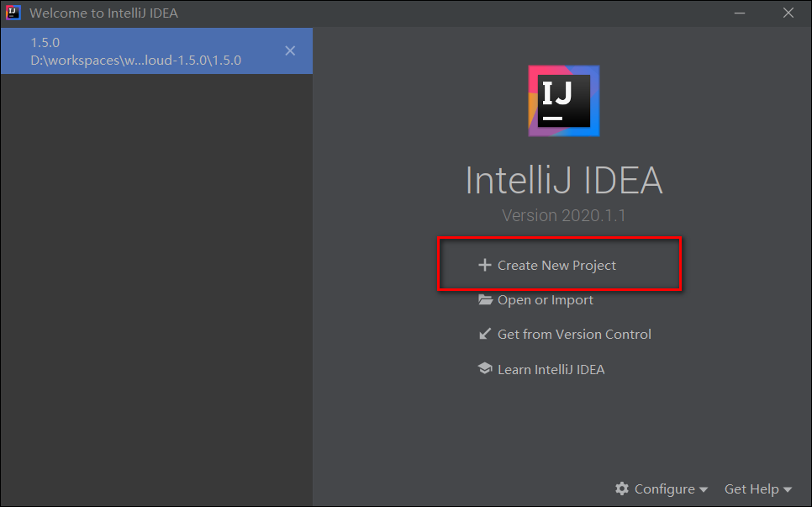The image size is (812, 507).
Task: Expand the Get Help dropdown arrow
Action: point(788,489)
